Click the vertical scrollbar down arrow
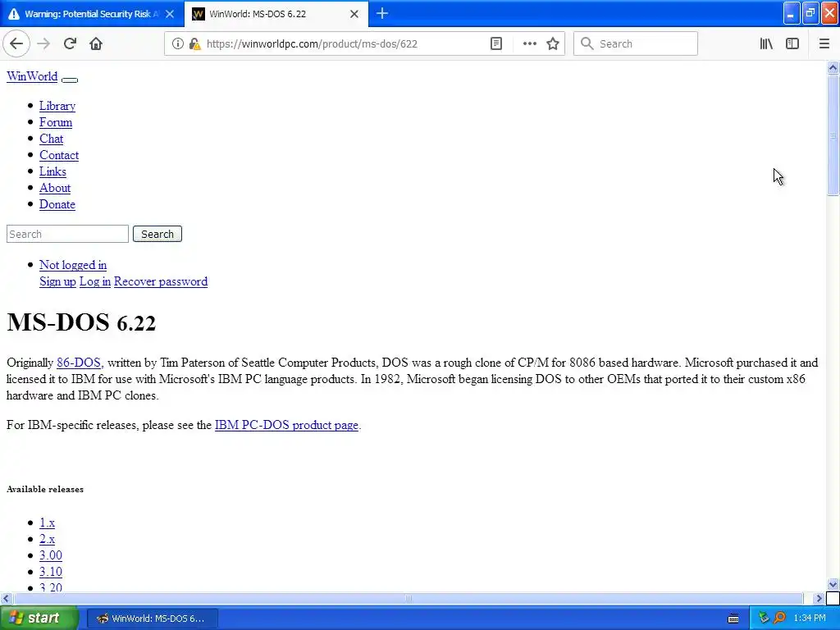Screen dimensions: 840x630 click(833, 584)
